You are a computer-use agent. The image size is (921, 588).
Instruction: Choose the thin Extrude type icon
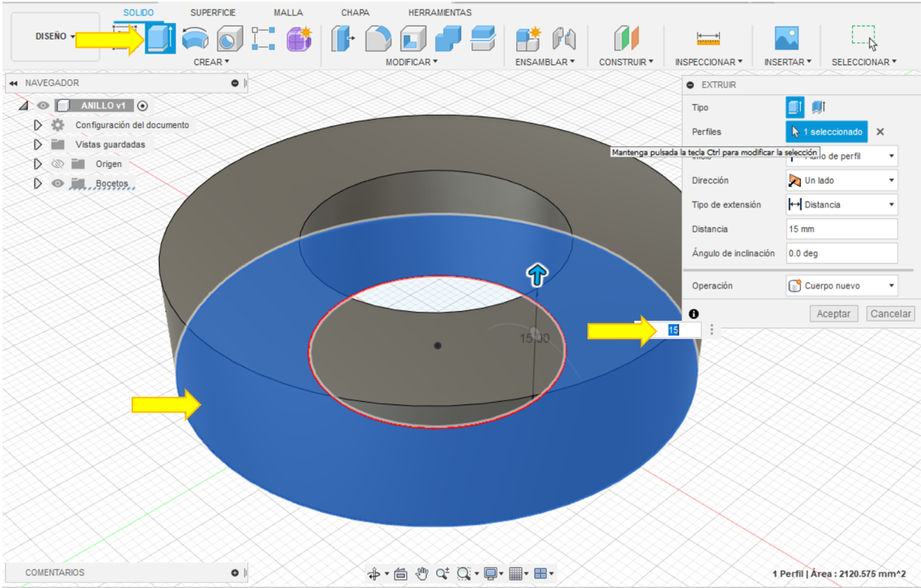(818, 108)
